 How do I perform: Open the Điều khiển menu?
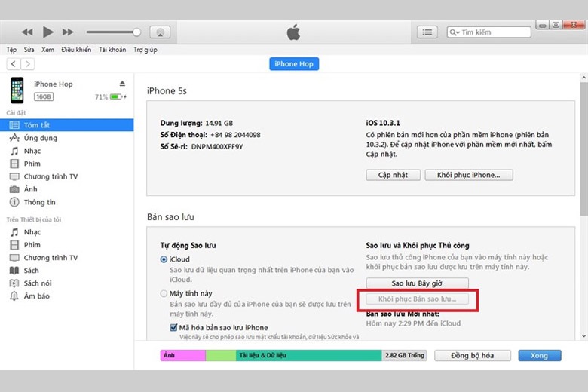[76, 50]
